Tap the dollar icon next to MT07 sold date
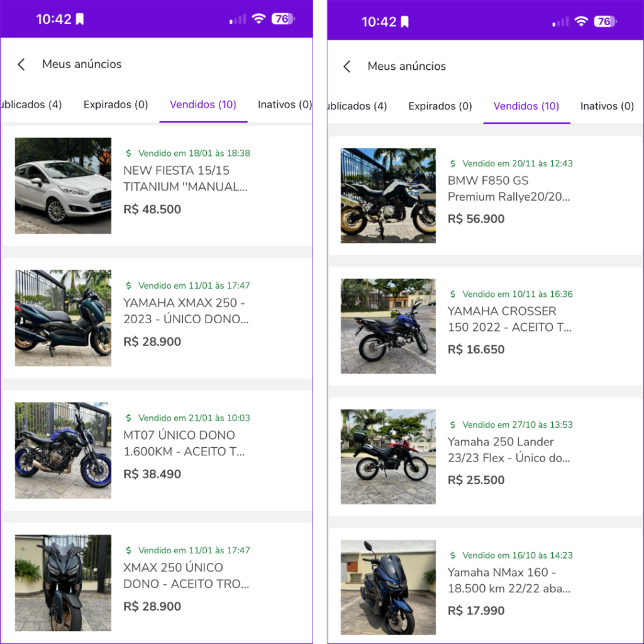644x644 pixels. point(129,418)
